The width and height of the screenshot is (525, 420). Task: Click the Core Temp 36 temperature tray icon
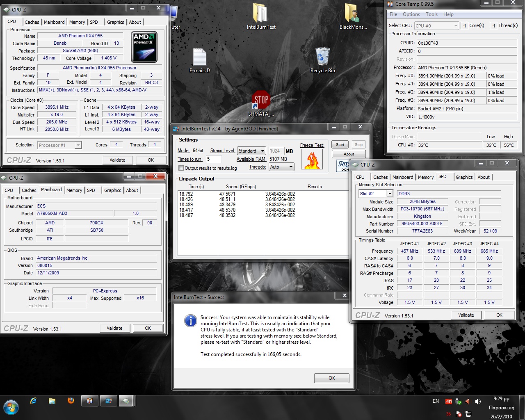coord(449,414)
